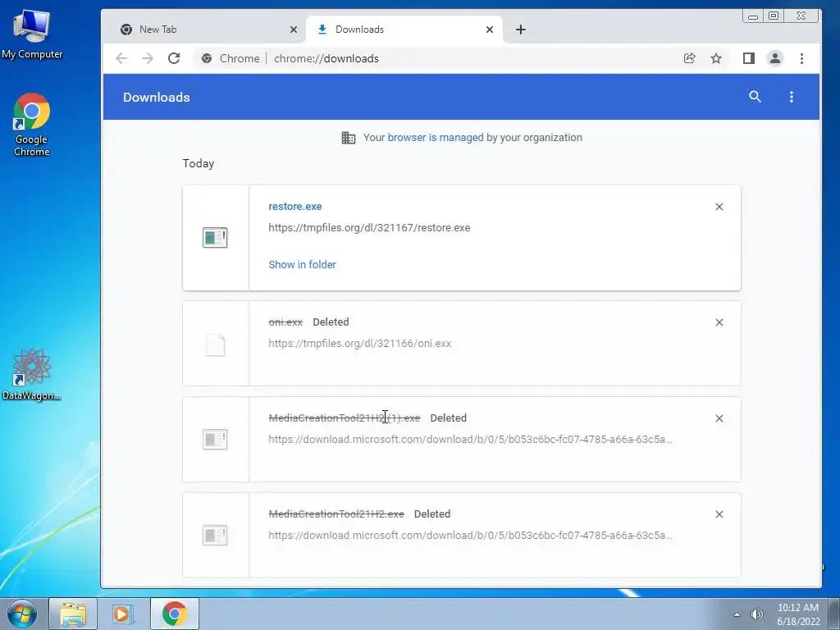Open the side panel icon
The image size is (840, 630).
point(749,58)
